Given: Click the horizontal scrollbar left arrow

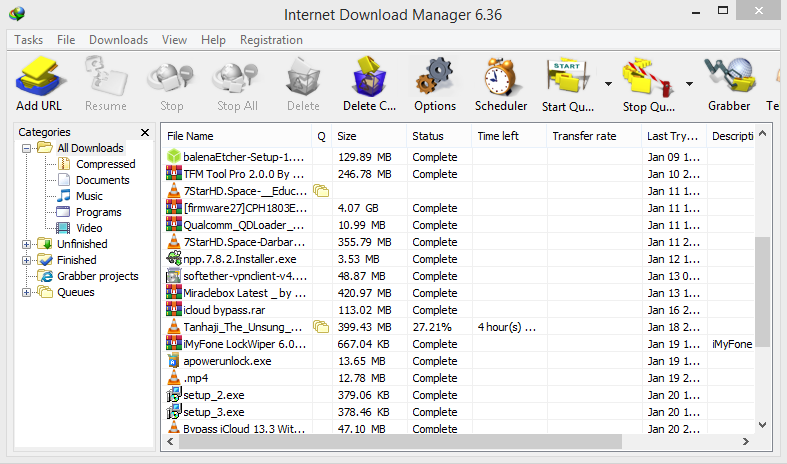Looking at the screenshot, I should tap(171, 441).
